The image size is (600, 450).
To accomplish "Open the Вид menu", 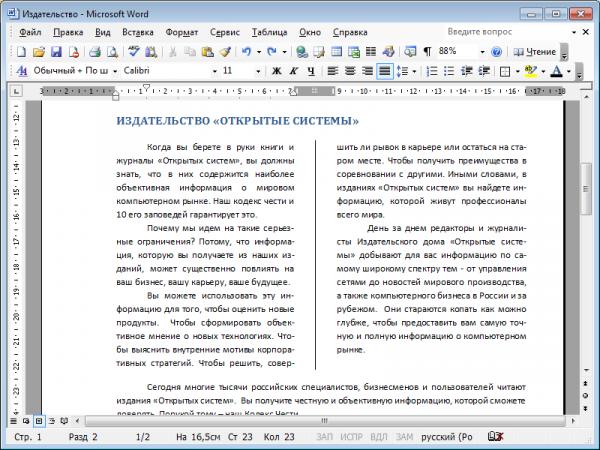I will click(x=103, y=32).
